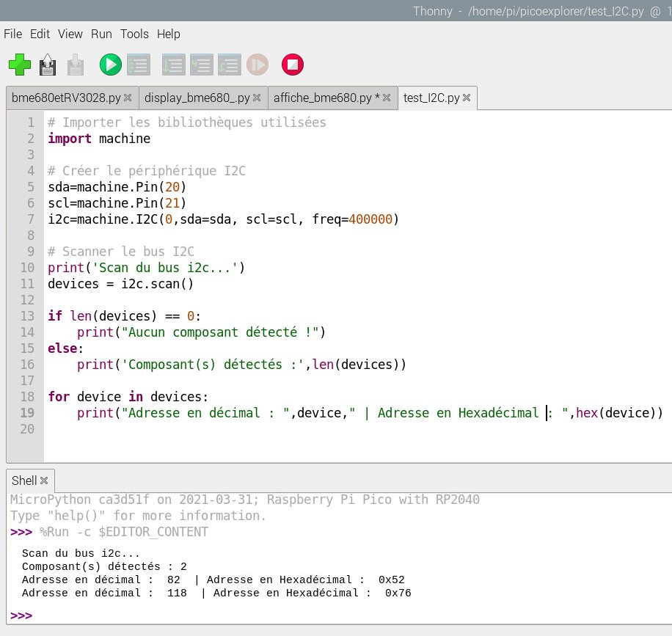The image size is (672, 636).
Task: Open the Run menu
Action: click(101, 34)
